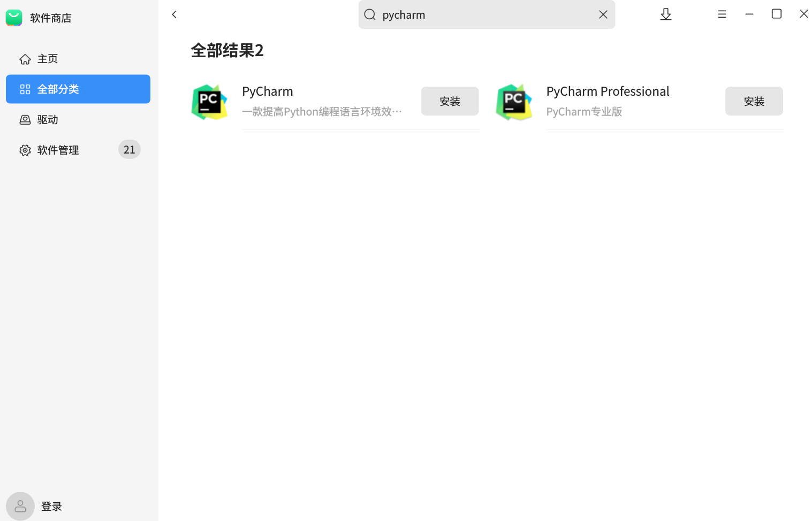Go back with the left arrow
The image size is (812, 521).
[x=174, y=14]
